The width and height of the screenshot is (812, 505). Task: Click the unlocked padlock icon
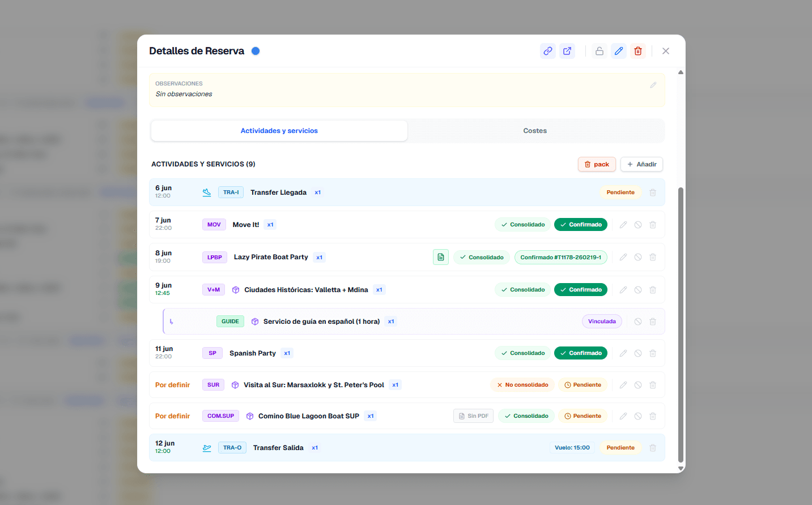tap(599, 51)
